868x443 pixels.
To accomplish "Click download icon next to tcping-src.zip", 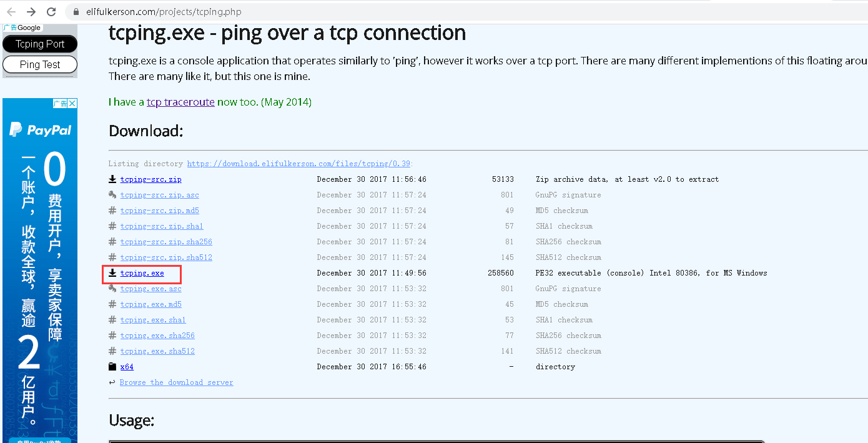I will 112,179.
